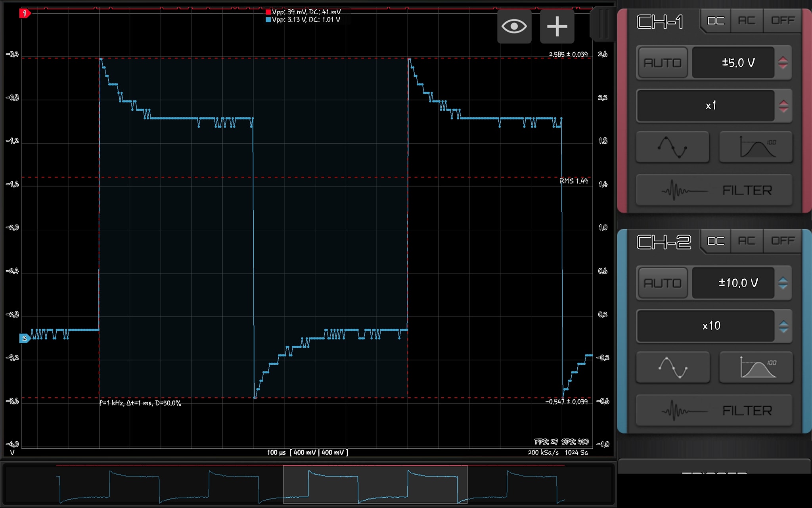Set CH-1 coupling to AC
This screenshot has height=508, width=812.
pyautogui.click(x=747, y=21)
